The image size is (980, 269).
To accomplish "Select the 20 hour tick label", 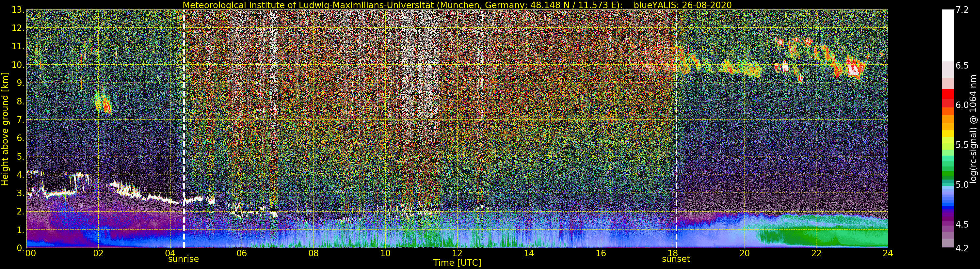I will (744, 253).
